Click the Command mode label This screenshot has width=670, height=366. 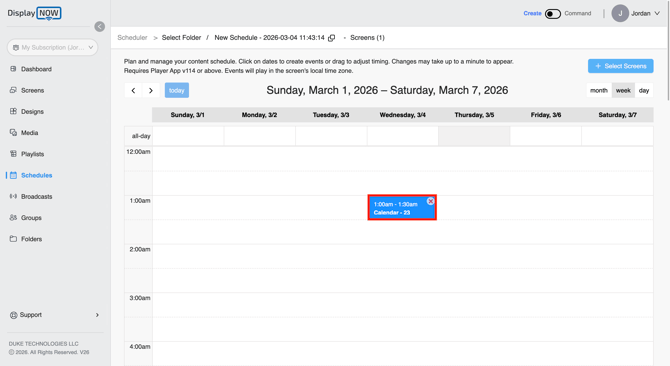click(578, 13)
